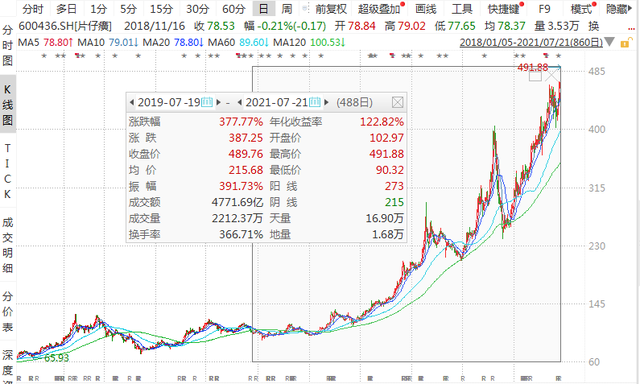Toggle the 日 daily K-line period
The image size is (640, 384).
point(264,9)
